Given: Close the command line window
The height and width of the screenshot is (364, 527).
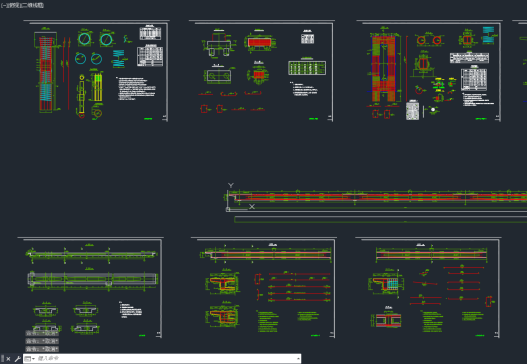Looking at the screenshot, I should pos(8,359).
